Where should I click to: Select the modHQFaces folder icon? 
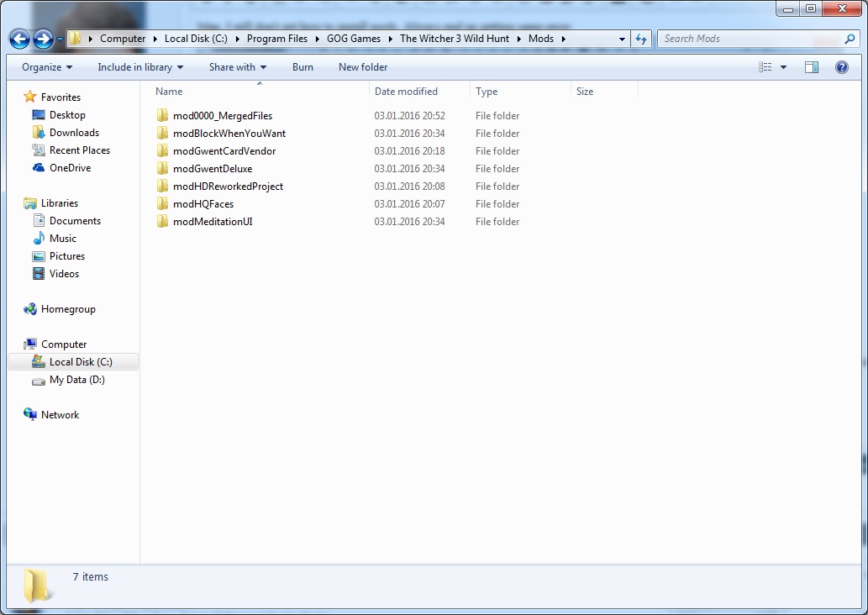[x=162, y=203]
